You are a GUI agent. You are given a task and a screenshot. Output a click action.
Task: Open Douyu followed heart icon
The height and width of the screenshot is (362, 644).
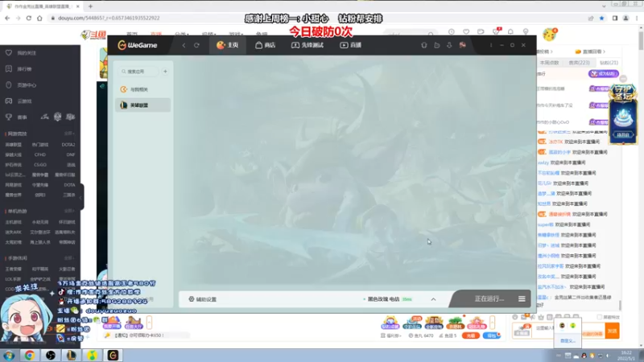(466, 31)
